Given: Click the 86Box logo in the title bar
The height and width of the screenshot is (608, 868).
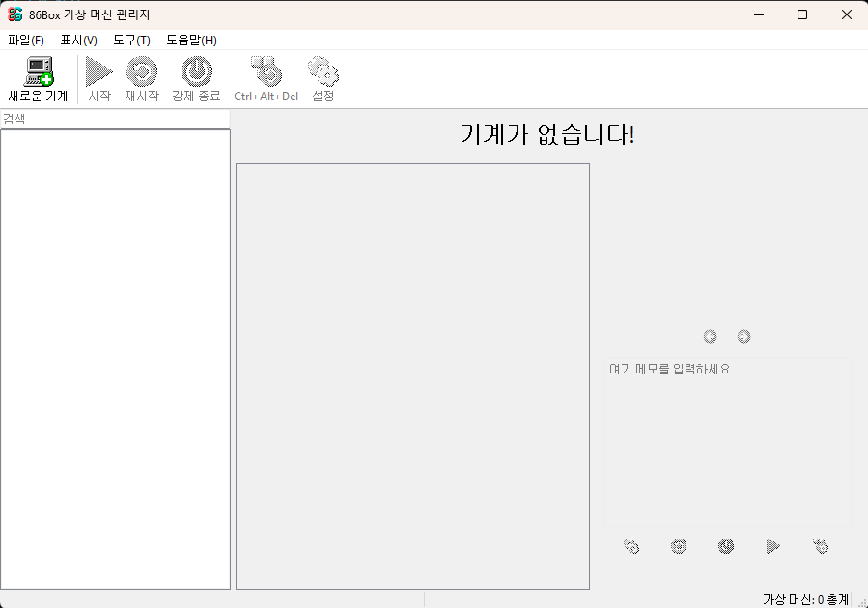Looking at the screenshot, I should [x=14, y=14].
